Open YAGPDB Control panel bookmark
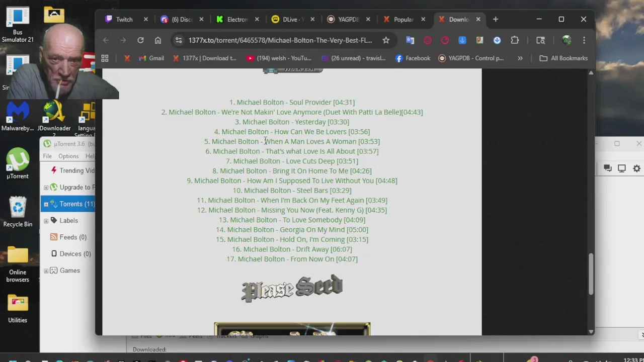The height and width of the screenshot is (362, 644). [x=470, y=58]
